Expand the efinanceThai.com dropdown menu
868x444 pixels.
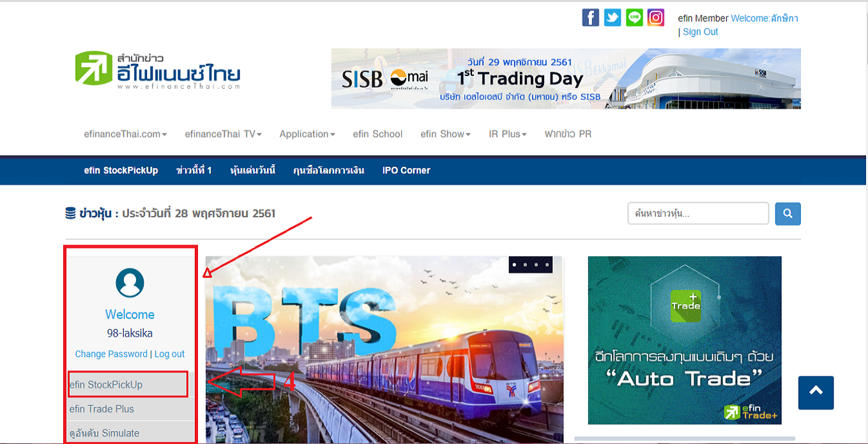click(125, 134)
